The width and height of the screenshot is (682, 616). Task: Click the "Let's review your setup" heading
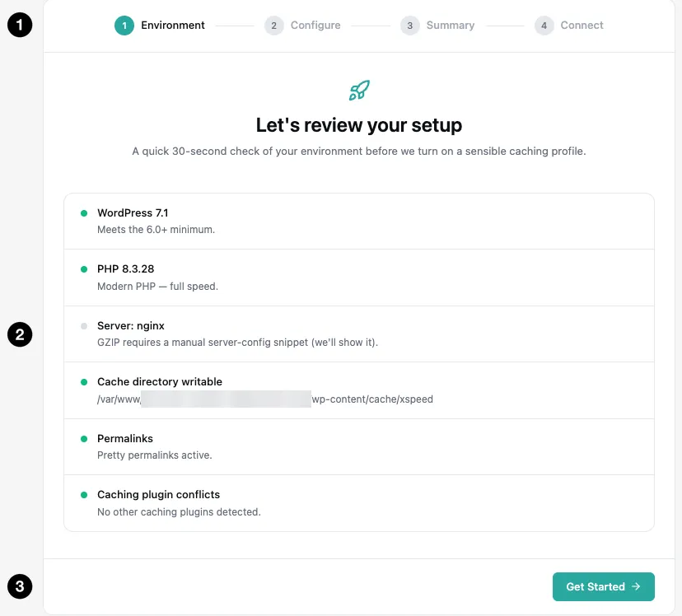click(x=359, y=125)
